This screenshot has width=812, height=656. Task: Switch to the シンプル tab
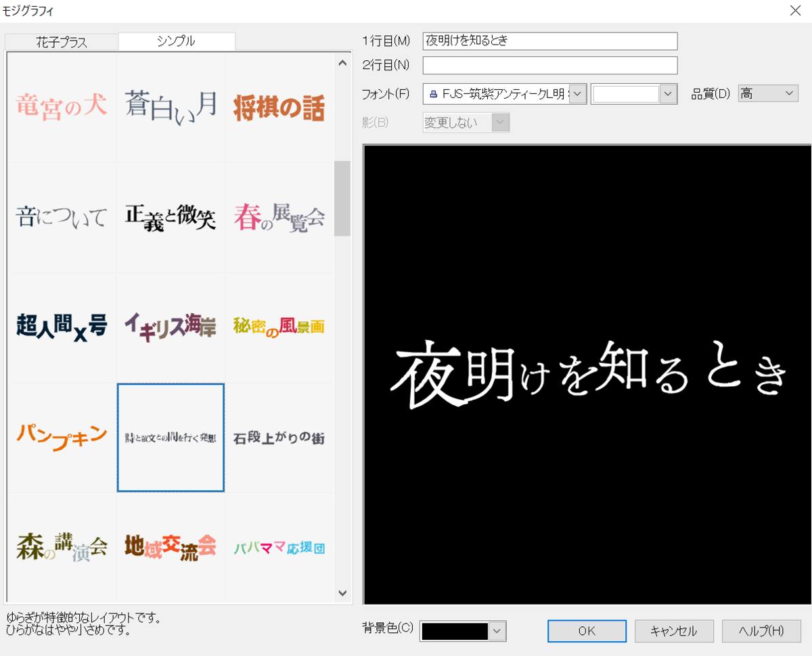pos(176,41)
